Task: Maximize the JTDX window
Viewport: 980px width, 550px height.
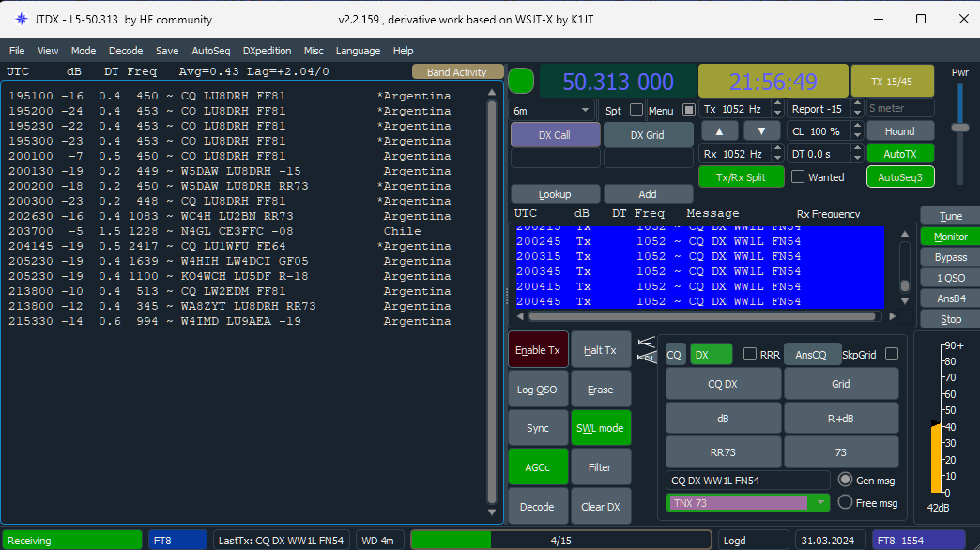Action: point(921,19)
